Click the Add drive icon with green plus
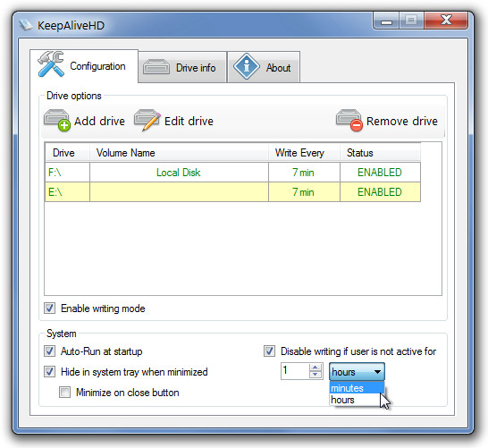The image size is (488, 448). click(x=57, y=120)
